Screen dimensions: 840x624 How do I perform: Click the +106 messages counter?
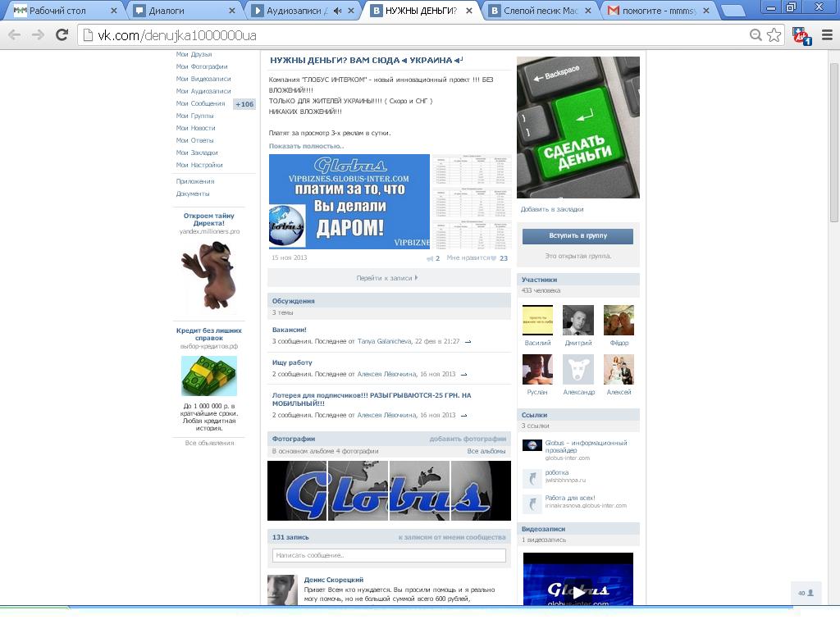click(x=244, y=104)
